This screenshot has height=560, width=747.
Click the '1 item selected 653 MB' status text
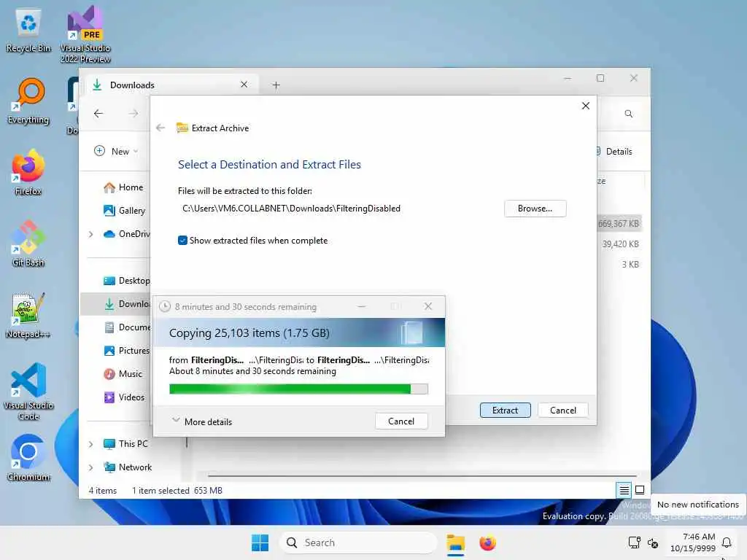177,491
